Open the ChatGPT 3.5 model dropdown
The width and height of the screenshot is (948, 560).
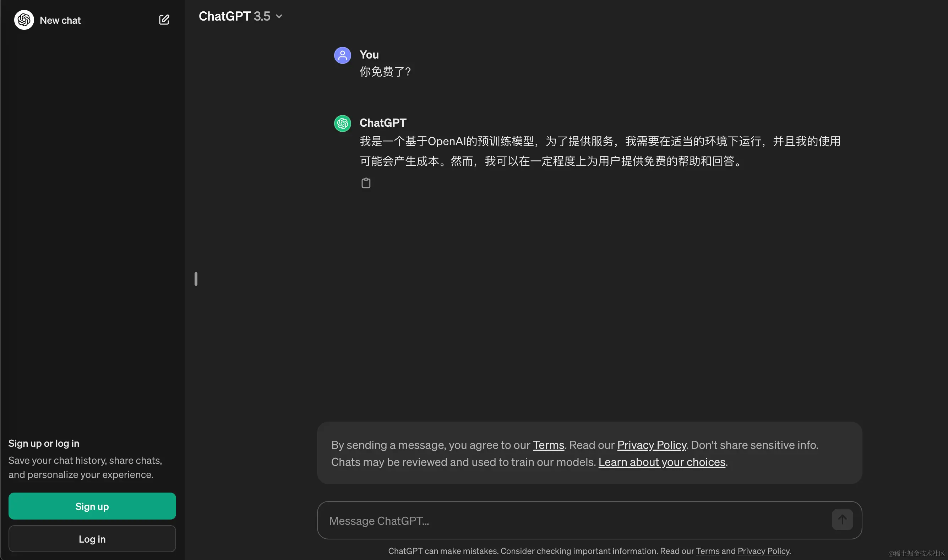pos(234,16)
